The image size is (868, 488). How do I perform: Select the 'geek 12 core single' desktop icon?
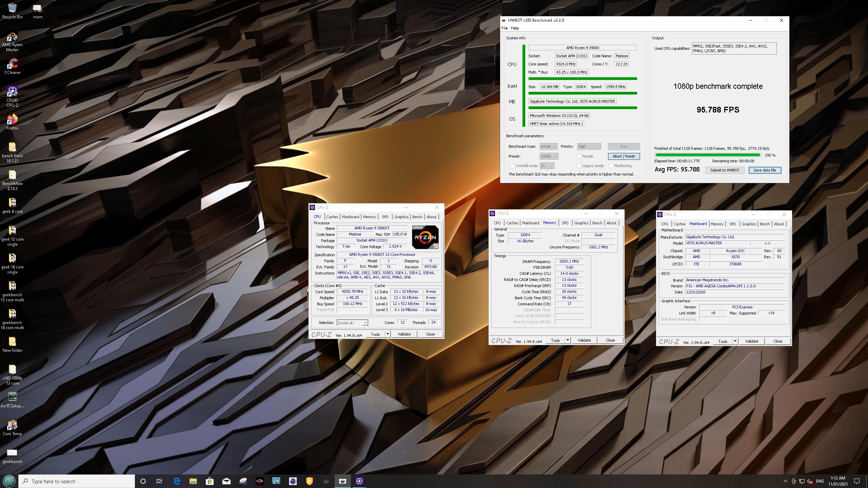pyautogui.click(x=12, y=236)
